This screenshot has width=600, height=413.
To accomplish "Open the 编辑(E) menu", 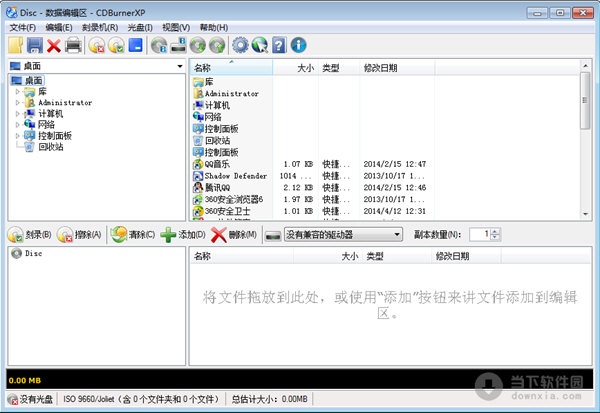I will (x=59, y=28).
